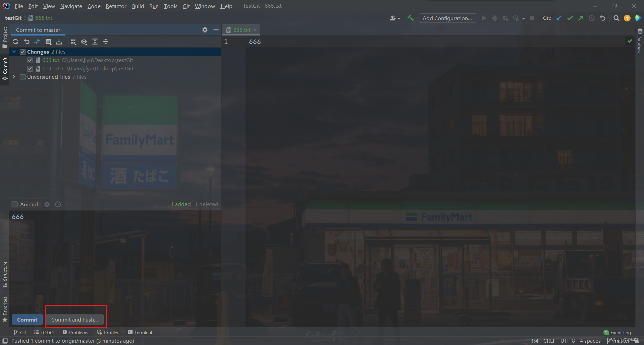This screenshot has width=644, height=345.
Task: Open the changelists icon in commit toolbar
Action: [48, 42]
